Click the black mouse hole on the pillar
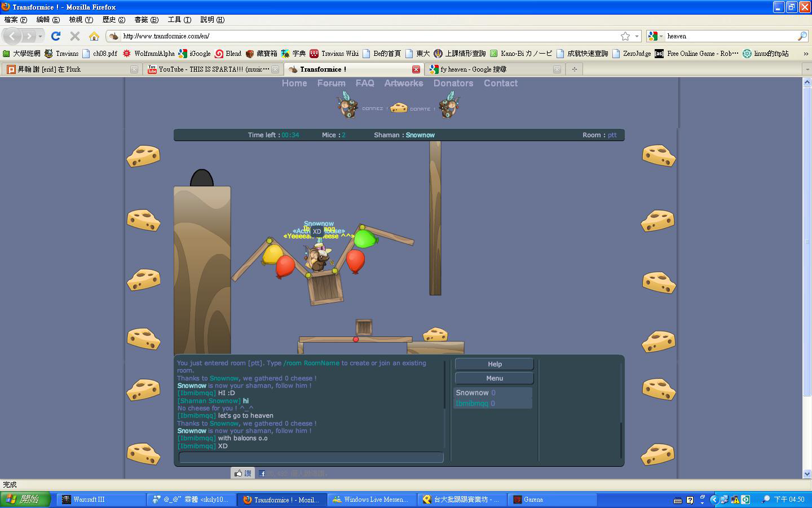 [202, 178]
